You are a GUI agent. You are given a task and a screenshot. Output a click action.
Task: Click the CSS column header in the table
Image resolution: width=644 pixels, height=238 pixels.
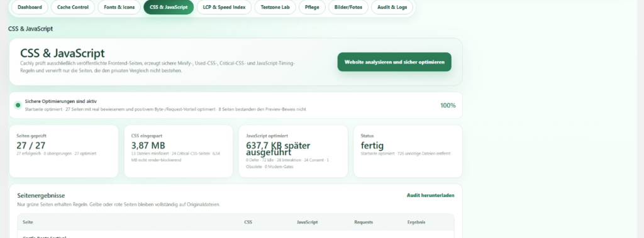point(248,222)
